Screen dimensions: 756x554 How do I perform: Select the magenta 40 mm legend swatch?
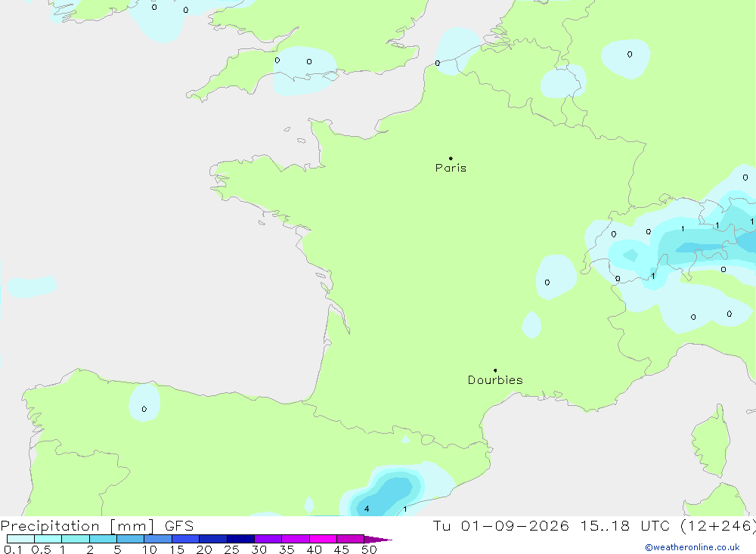[x=323, y=539]
